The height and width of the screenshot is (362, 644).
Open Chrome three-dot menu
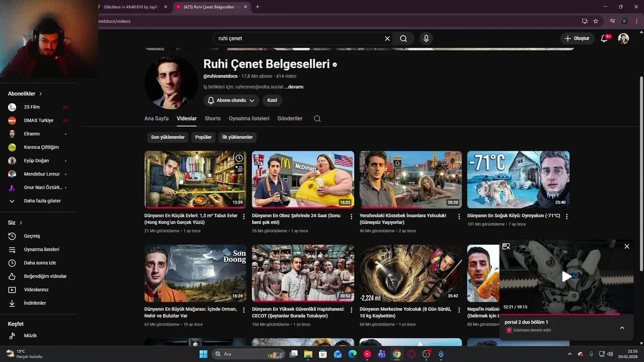(636, 21)
